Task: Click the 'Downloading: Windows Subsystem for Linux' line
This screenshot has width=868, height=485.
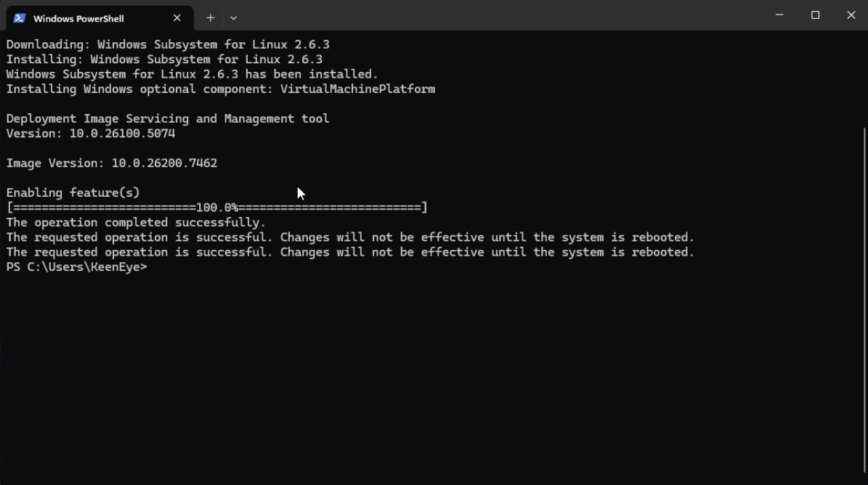Action: pos(167,44)
